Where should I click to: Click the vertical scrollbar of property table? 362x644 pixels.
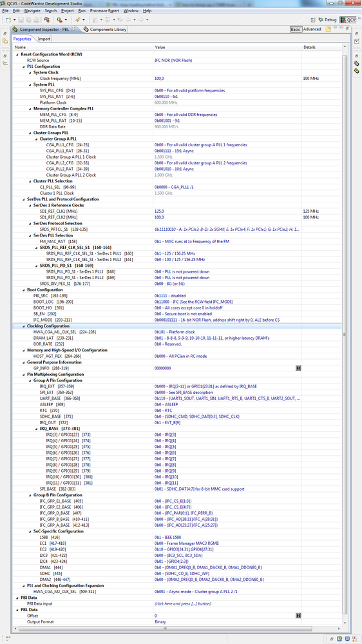coord(345,335)
